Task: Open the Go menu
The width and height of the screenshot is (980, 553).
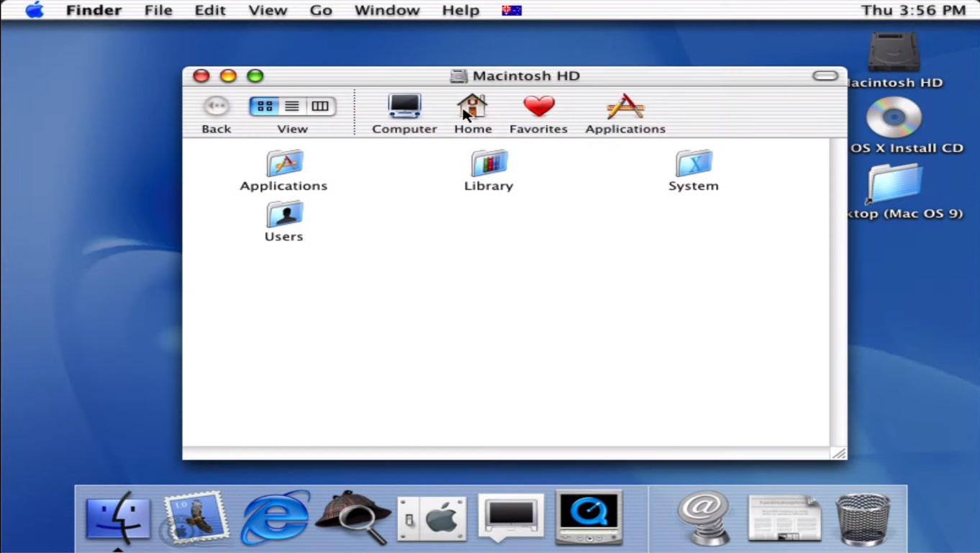Action: (x=321, y=10)
